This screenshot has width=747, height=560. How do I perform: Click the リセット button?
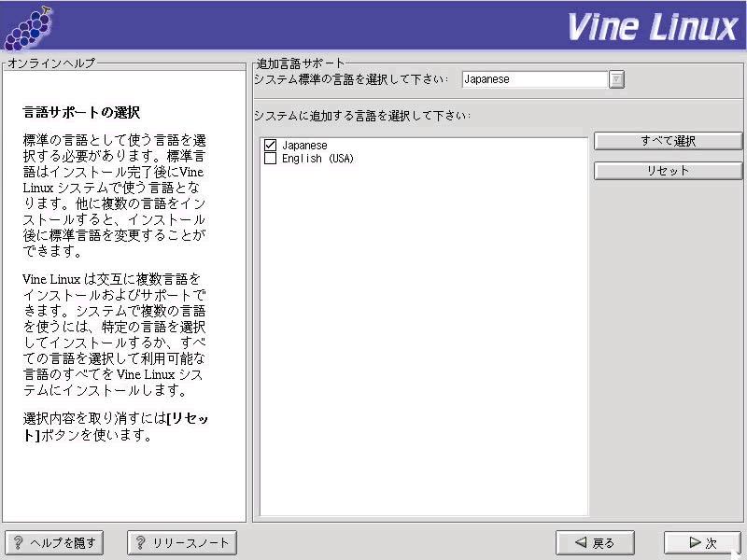coord(668,171)
